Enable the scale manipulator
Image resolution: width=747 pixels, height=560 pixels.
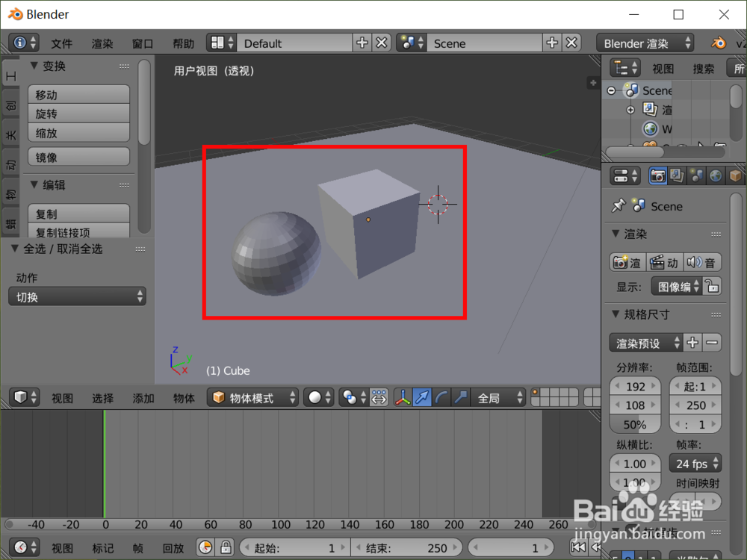461,397
